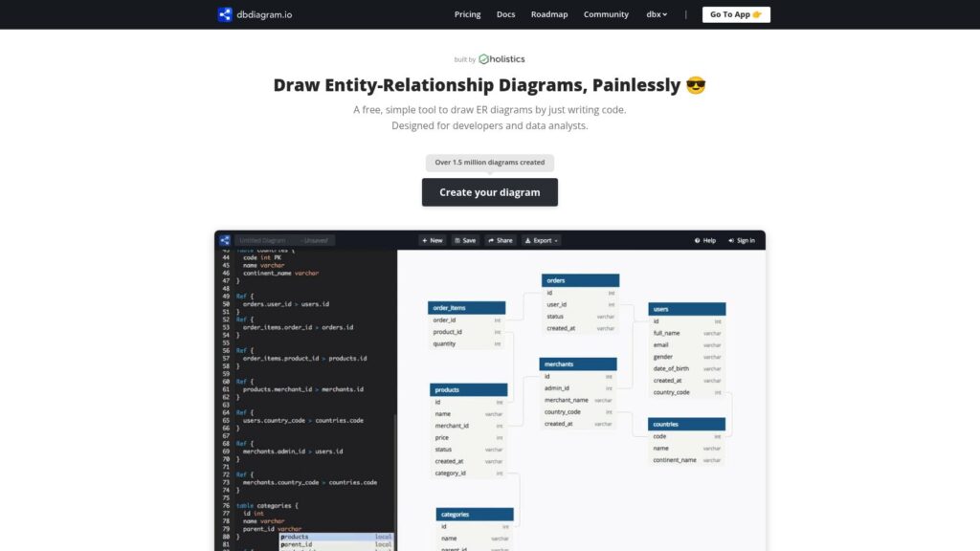The width and height of the screenshot is (980, 551).
Task: Click code line "orders.user_id > users.id"
Action: [x=285, y=304]
